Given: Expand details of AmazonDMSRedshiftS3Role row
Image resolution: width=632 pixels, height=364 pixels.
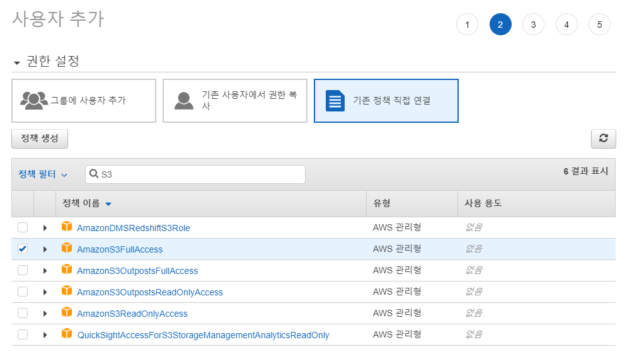Looking at the screenshot, I should (45, 228).
